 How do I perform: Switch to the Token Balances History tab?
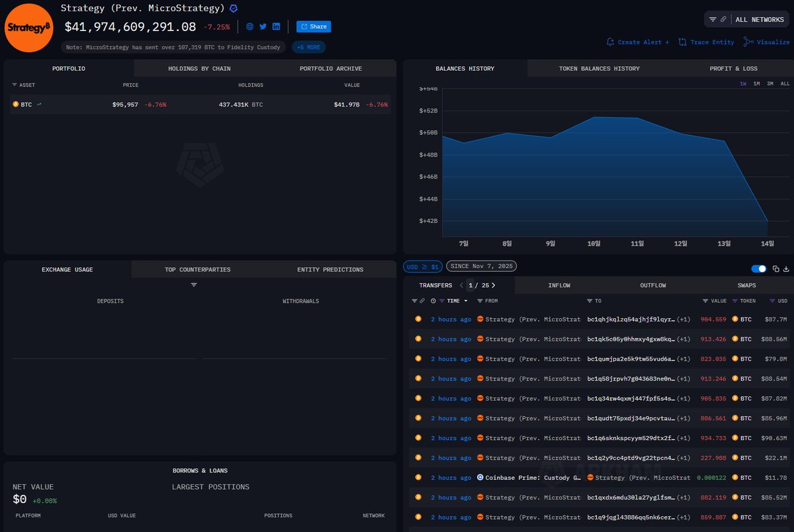point(599,68)
